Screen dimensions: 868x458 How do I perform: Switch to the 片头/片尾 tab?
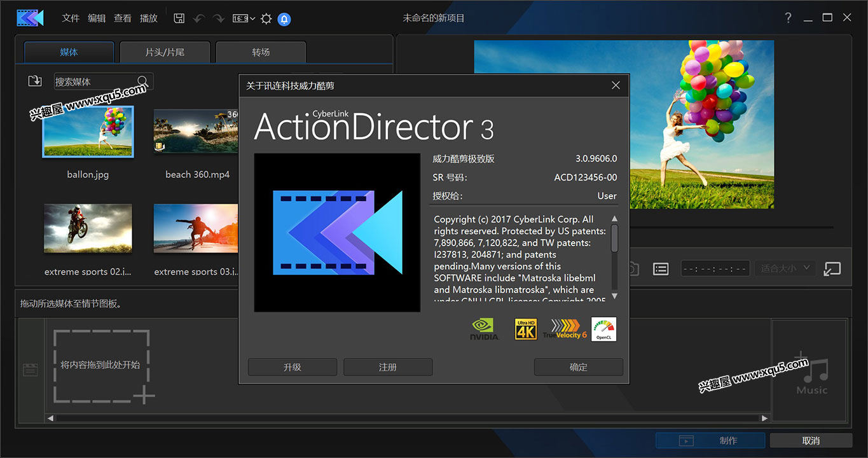pos(165,52)
